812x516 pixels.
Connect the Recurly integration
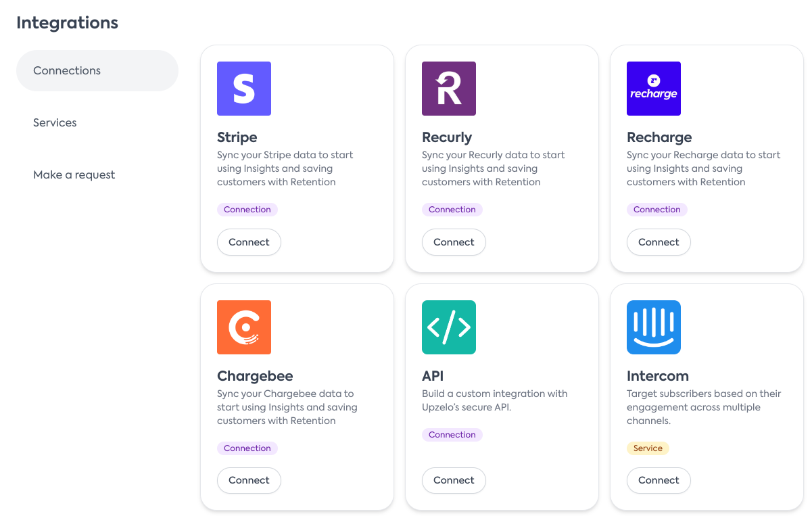[454, 242]
